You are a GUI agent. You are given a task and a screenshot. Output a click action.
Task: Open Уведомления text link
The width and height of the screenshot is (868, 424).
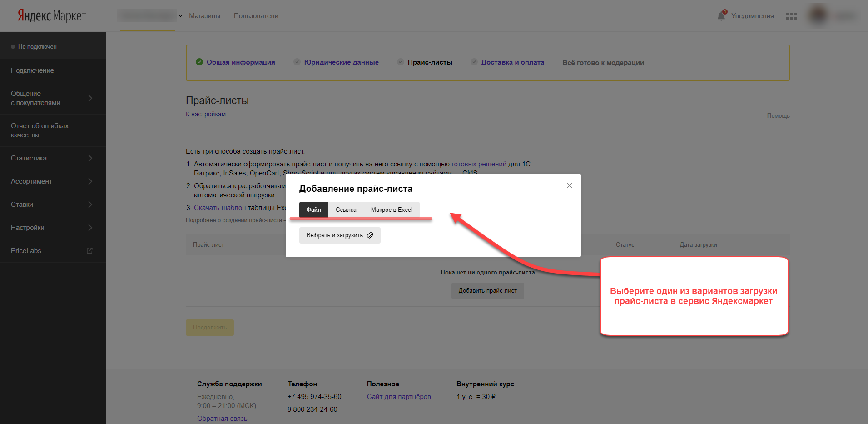click(x=753, y=16)
